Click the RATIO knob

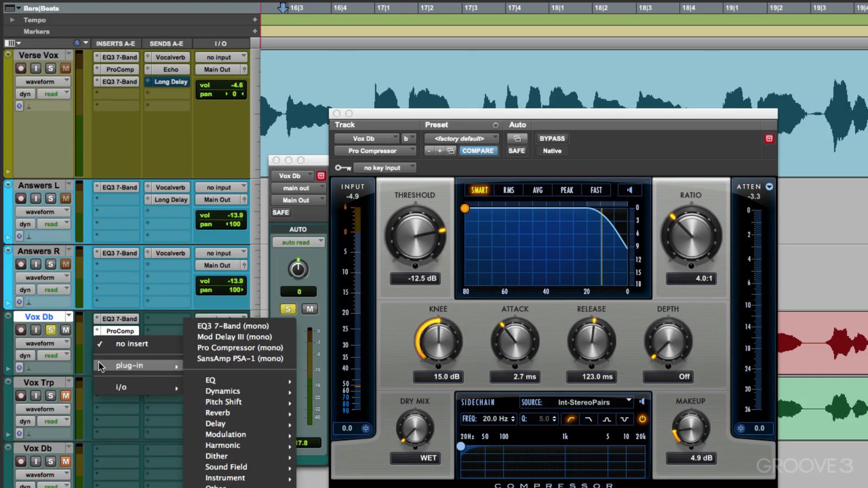tap(691, 235)
